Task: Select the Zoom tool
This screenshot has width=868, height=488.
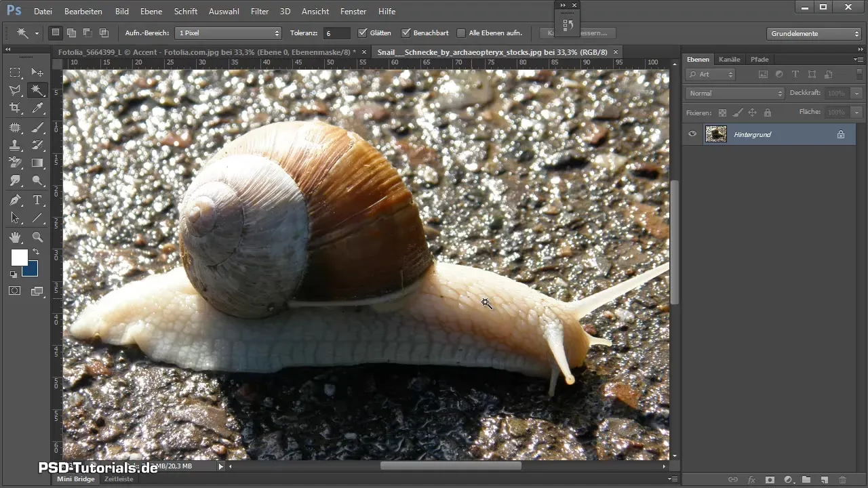Action: tap(37, 237)
